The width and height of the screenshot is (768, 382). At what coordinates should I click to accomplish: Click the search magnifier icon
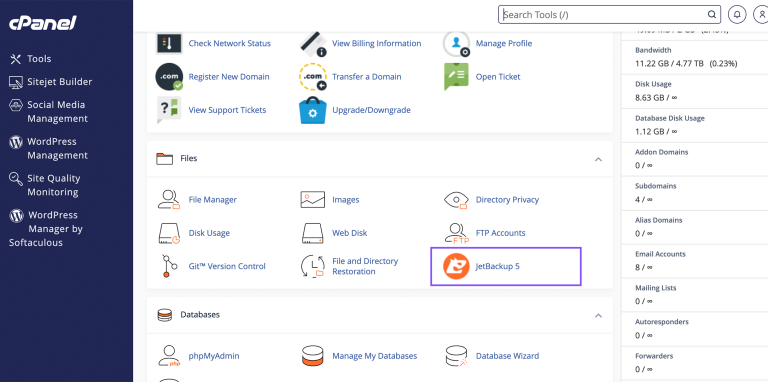pyautogui.click(x=711, y=15)
